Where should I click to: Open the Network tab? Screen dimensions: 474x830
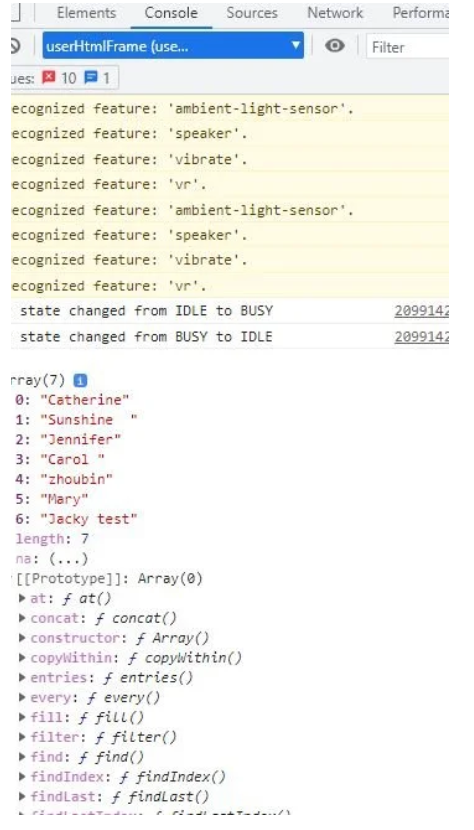tap(335, 13)
